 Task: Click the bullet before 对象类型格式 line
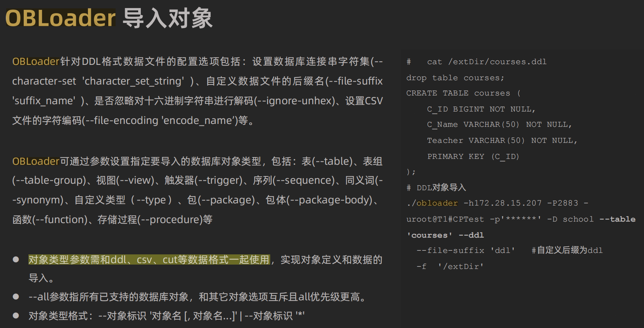(16, 316)
